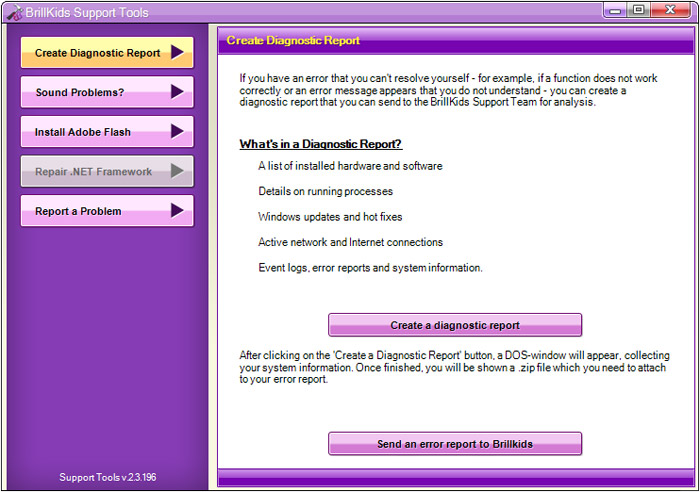700x492 pixels.
Task: Click the Create a diagnostic report button
Action: point(455,325)
